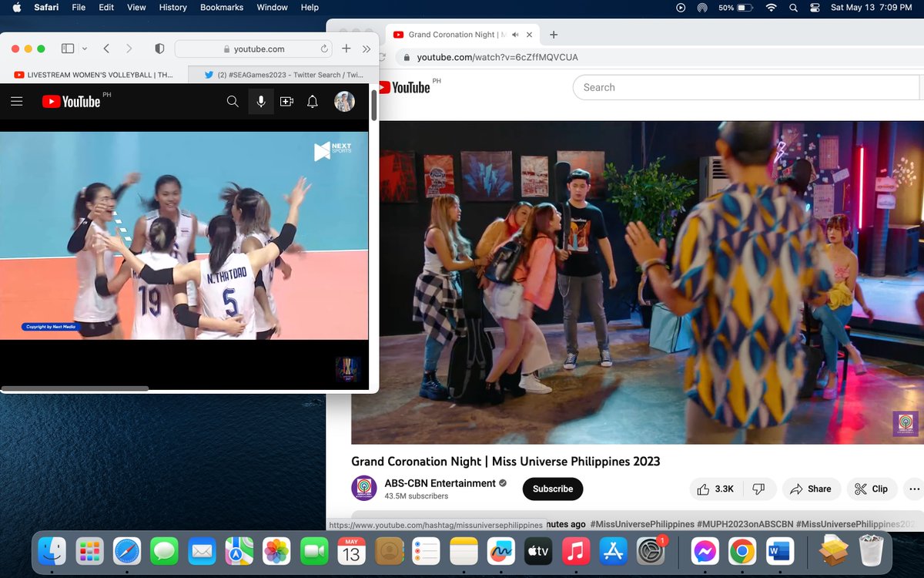
Task: Open Freeform from the Dock
Action: (x=501, y=551)
